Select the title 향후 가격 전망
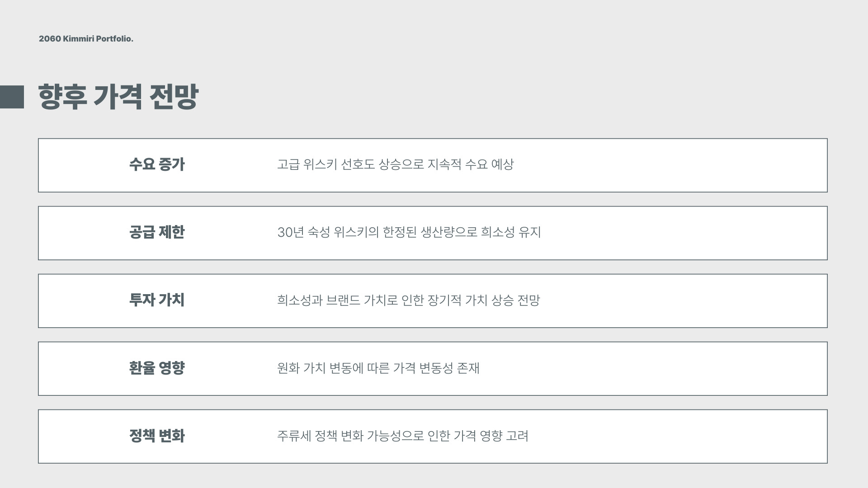This screenshot has width=868, height=488. [118, 97]
